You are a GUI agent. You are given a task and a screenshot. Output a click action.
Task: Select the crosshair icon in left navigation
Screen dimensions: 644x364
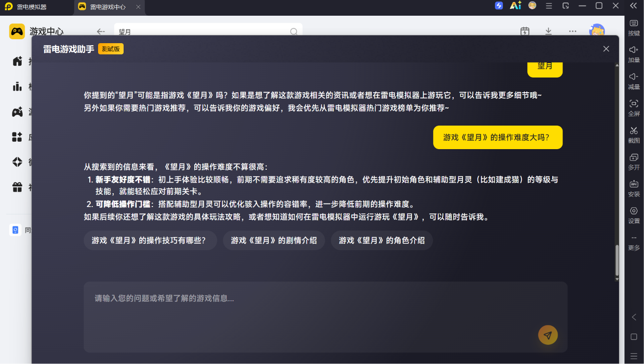17,162
